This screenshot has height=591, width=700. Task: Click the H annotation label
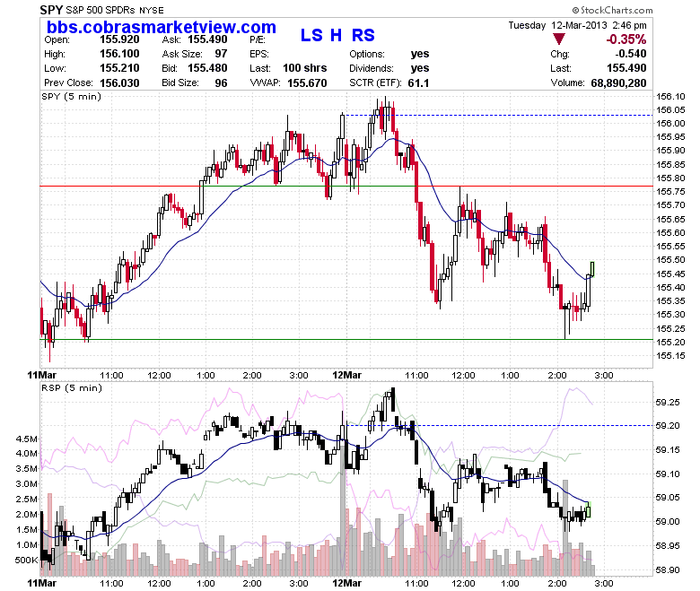336,35
